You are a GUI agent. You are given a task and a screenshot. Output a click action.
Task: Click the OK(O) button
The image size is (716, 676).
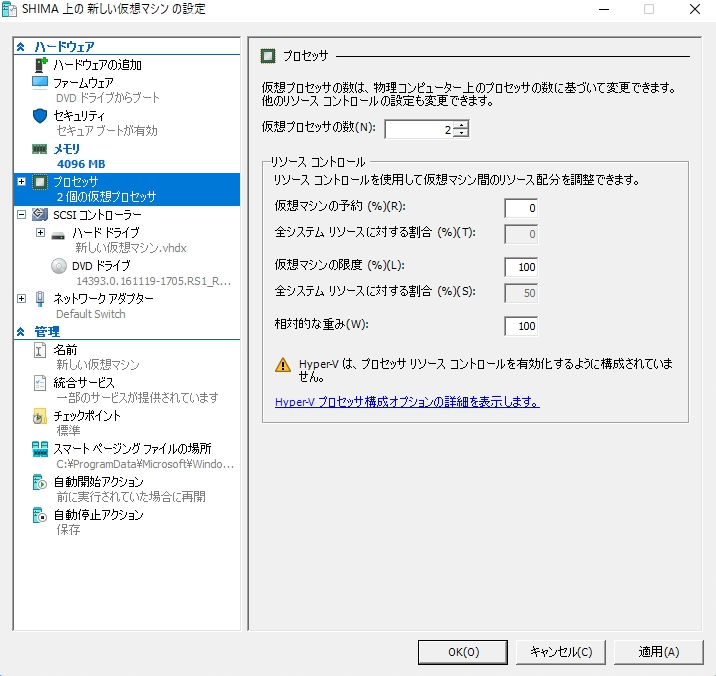point(463,652)
